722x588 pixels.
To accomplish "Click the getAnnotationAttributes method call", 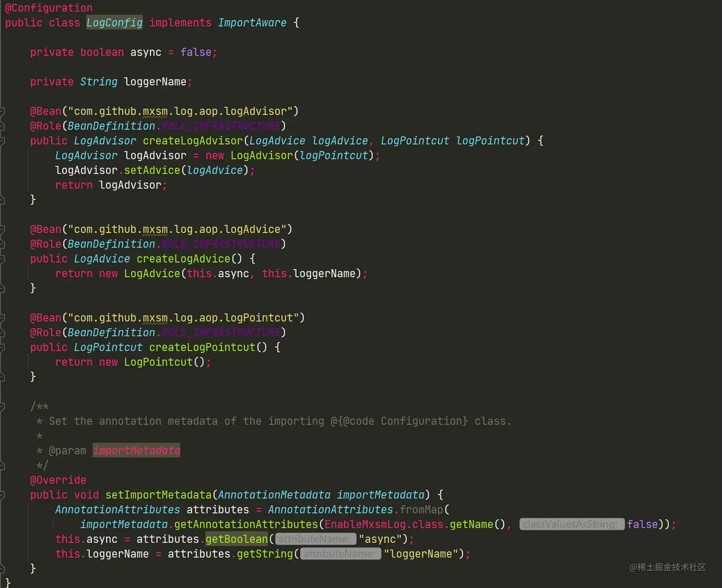I will point(246,525).
